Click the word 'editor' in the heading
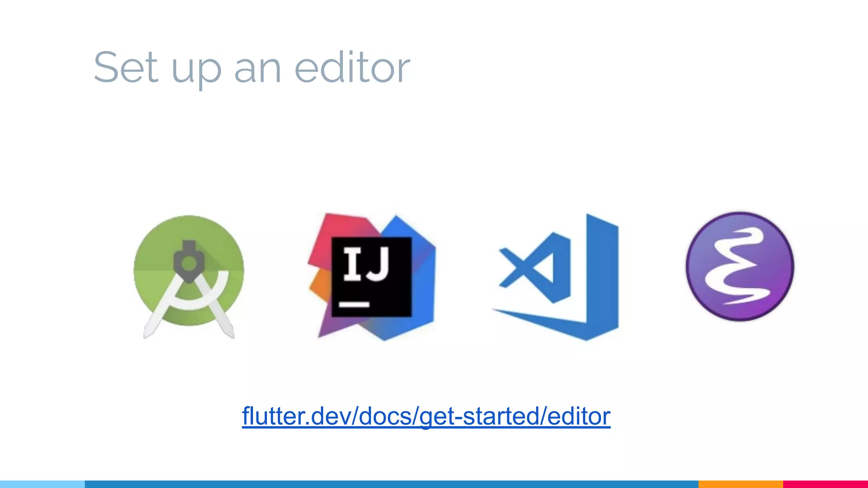Image resolution: width=868 pixels, height=488 pixels. click(x=352, y=67)
